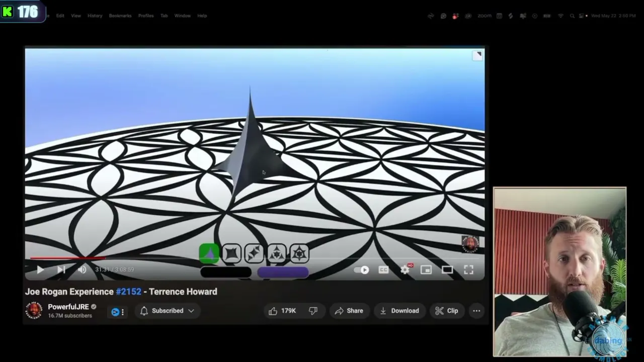644x362 pixels.
Task: Open more actions ellipsis menu
Action: (476, 311)
